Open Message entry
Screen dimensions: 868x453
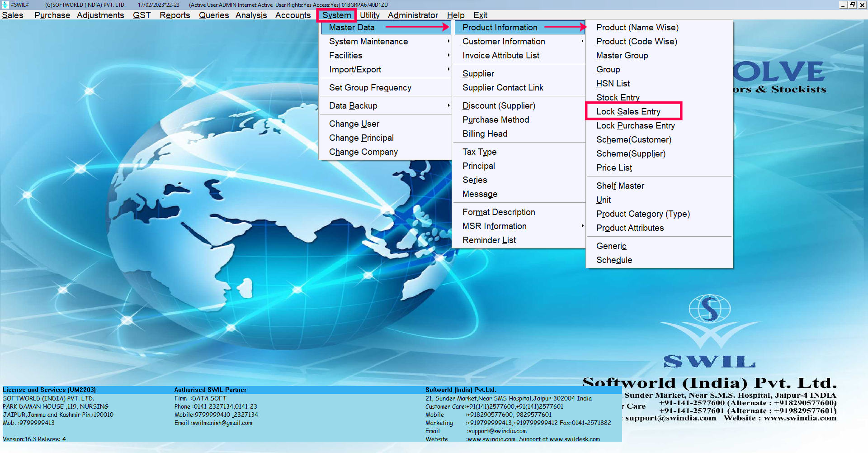point(519,194)
